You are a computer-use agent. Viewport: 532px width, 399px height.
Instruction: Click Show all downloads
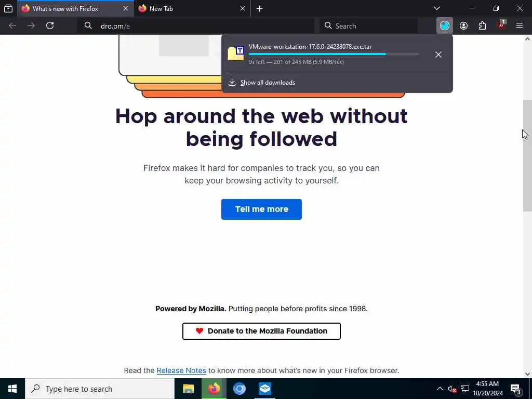[x=268, y=83]
